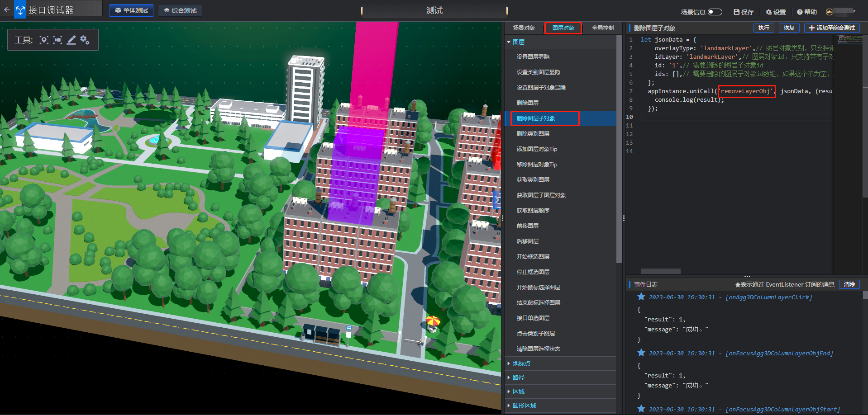
Task: Select 结束鼠标选择图层 item
Action: tap(560, 303)
